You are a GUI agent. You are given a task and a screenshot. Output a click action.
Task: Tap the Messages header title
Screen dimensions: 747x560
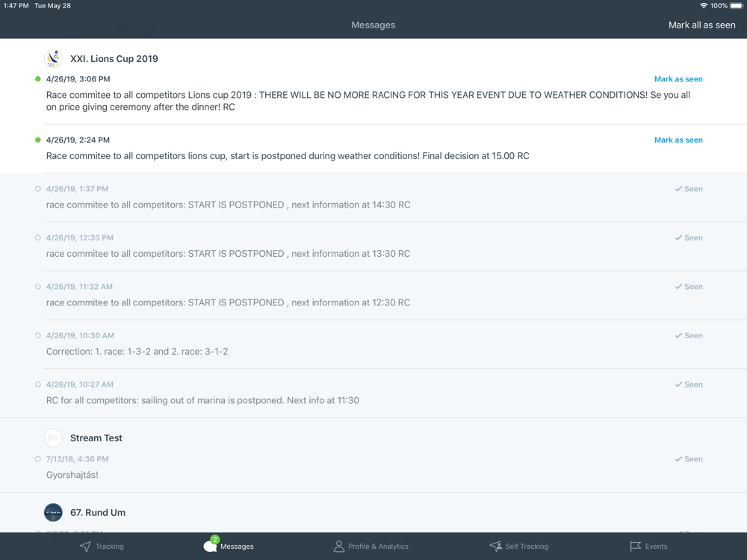(373, 25)
